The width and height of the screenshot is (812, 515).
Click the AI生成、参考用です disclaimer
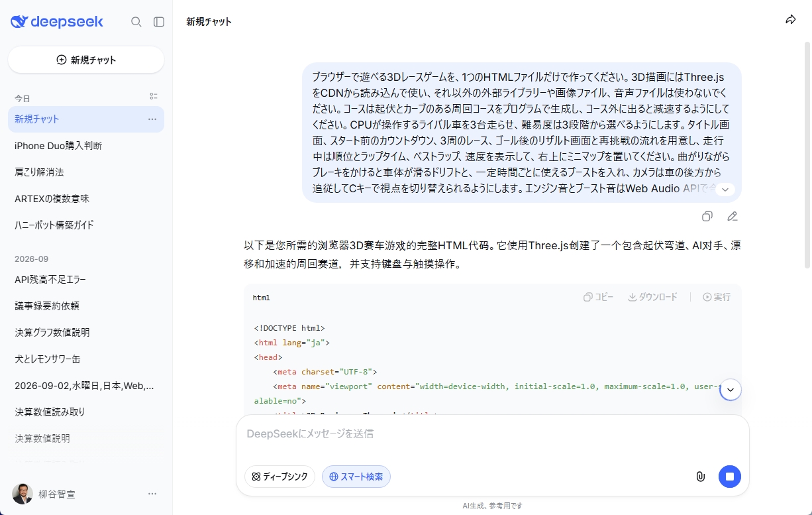pyautogui.click(x=493, y=506)
